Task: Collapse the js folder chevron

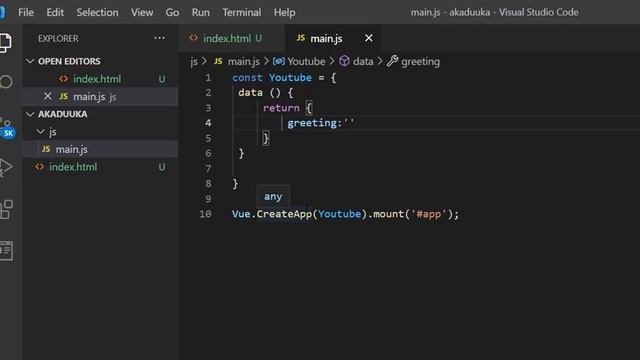Action: 40,131
